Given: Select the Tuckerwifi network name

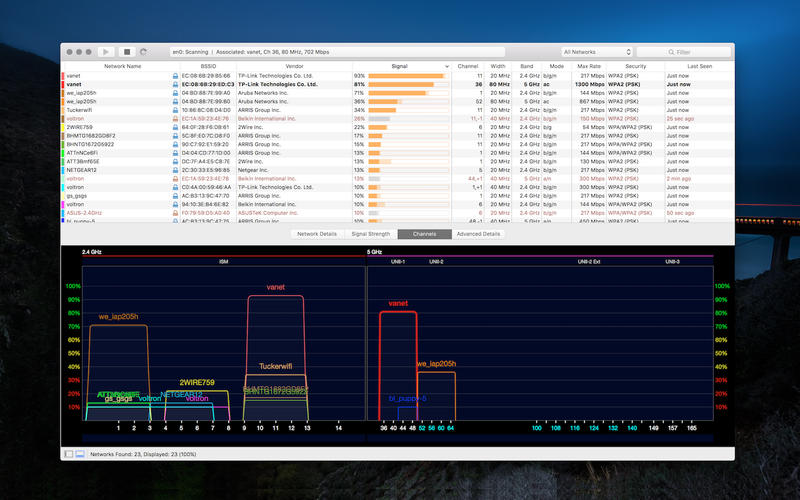Looking at the screenshot, I should [x=79, y=110].
